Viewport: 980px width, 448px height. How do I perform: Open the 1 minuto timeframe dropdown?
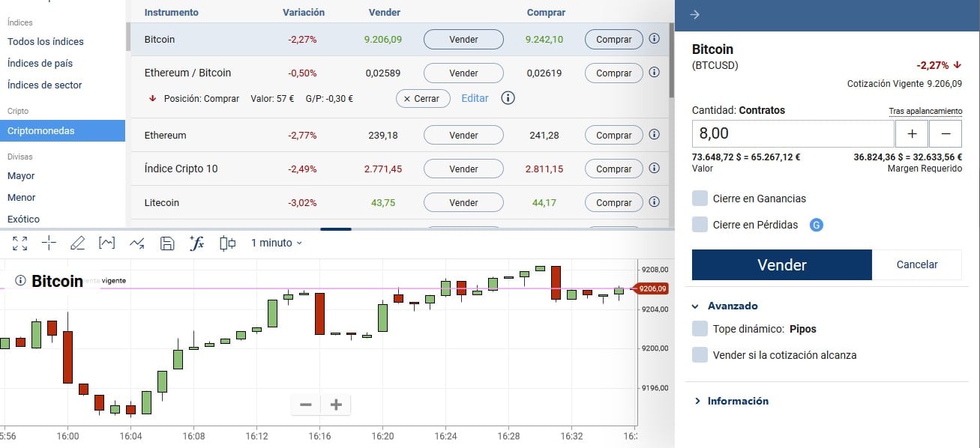click(x=277, y=243)
